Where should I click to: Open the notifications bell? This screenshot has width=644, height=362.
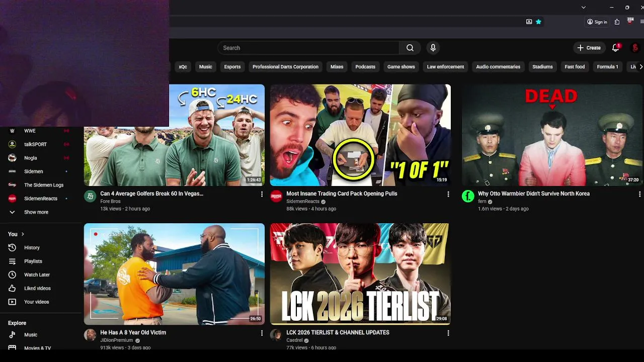615,48
